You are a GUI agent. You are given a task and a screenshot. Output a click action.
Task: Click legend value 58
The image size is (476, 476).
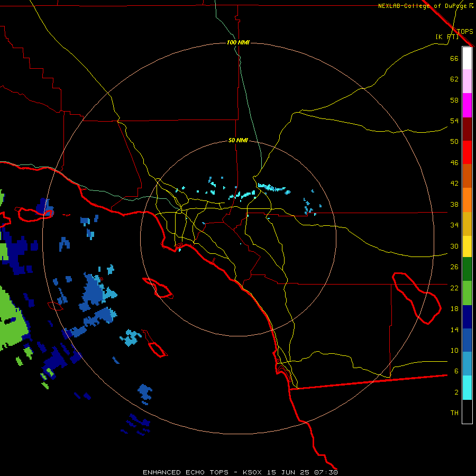click(454, 100)
